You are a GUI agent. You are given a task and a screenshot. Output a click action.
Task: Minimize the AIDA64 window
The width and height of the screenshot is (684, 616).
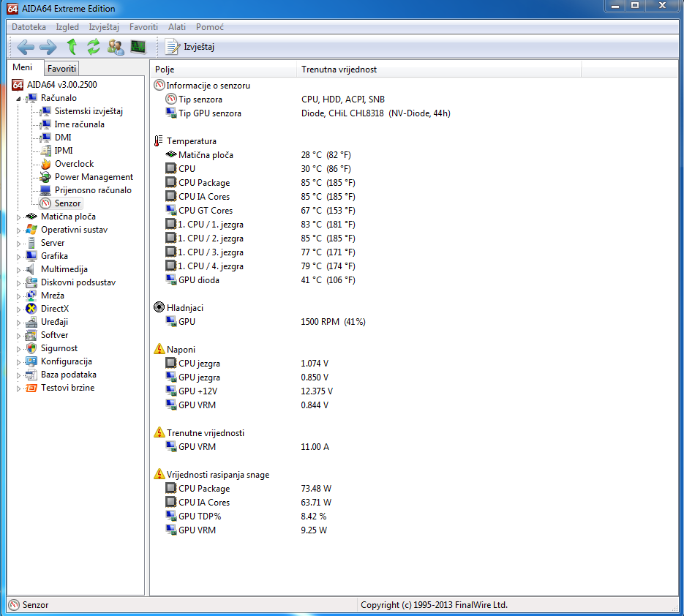point(615,6)
